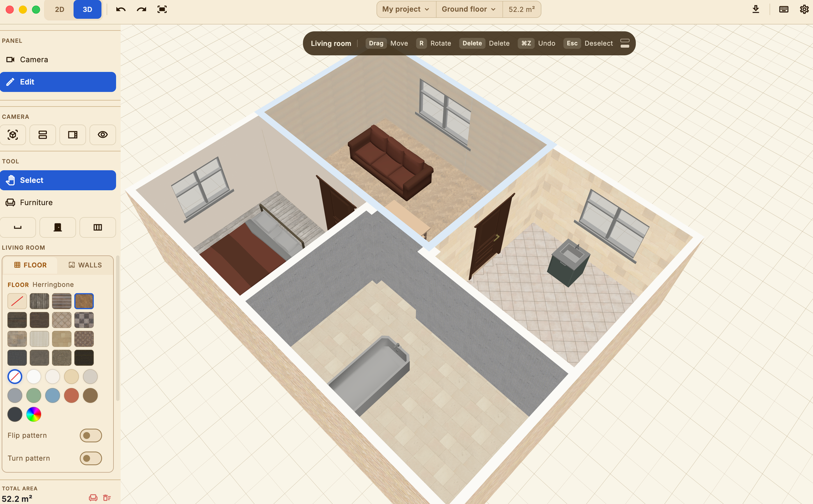Pick the terracotta red color circle
This screenshot has height=504, width=813.
pos(72,395)
